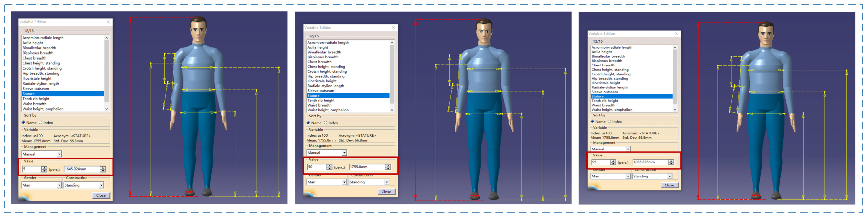Screen dimensions: 868x220
Task: Close the rightmost Variable Edition dialog via X
Action: click(676, 34)
